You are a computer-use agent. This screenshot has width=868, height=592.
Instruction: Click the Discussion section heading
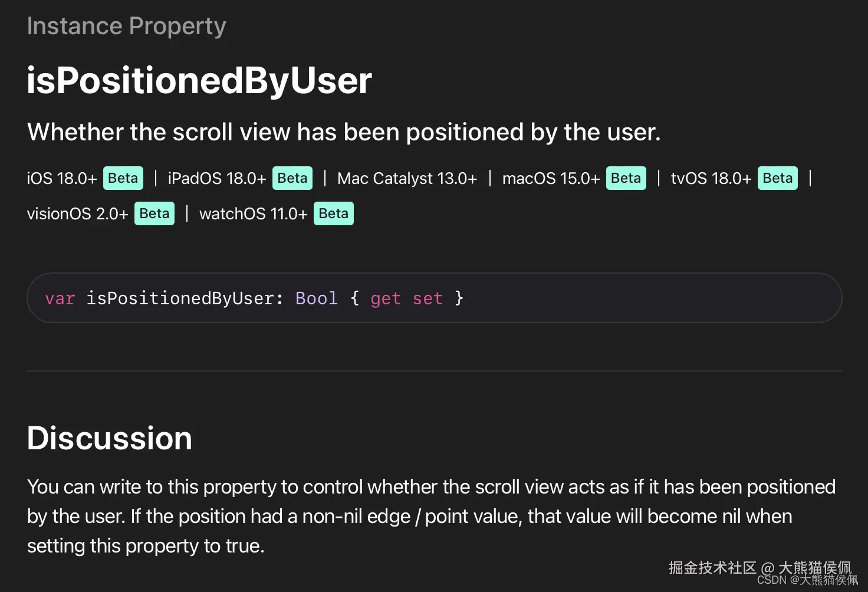(x=110, y=438)
